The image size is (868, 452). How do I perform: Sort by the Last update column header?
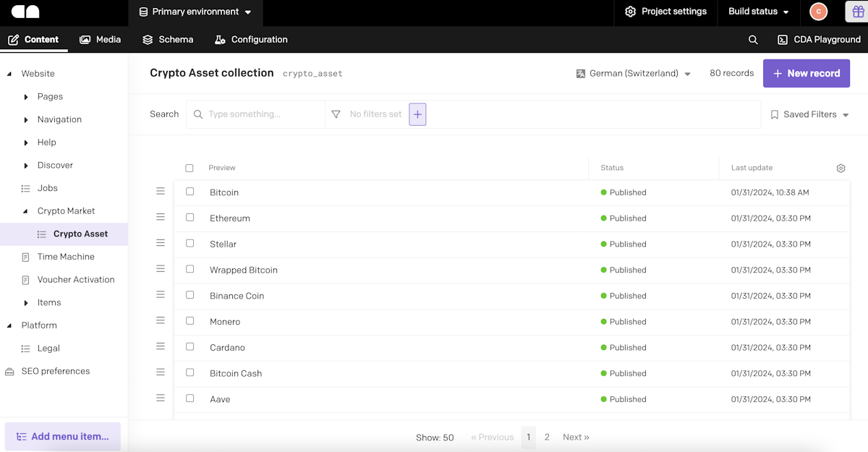coord(752,168)
